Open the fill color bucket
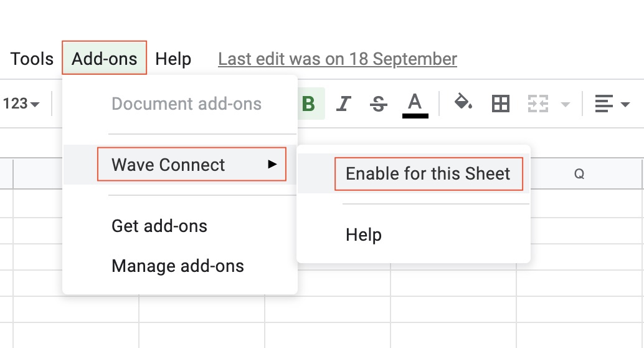This screenshot has height=348, width=644. [x=463, y=102]
